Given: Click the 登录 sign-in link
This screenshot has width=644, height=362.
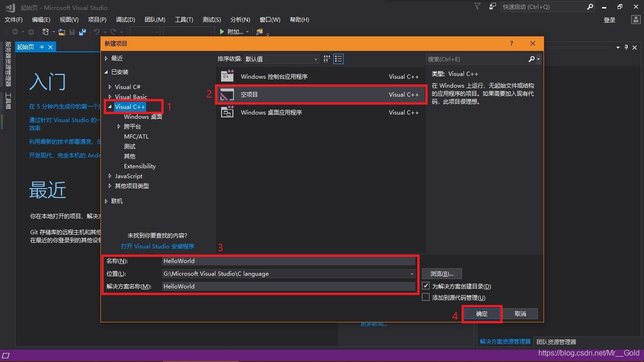Looking at the screenshot, I should coord(610,20).
